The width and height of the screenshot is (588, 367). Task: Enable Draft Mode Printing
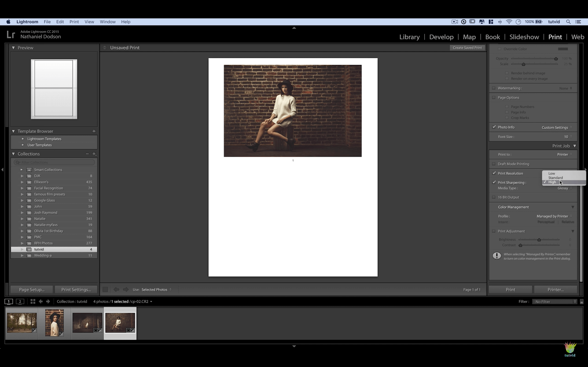pyautogui.click(x=494, y=164)
